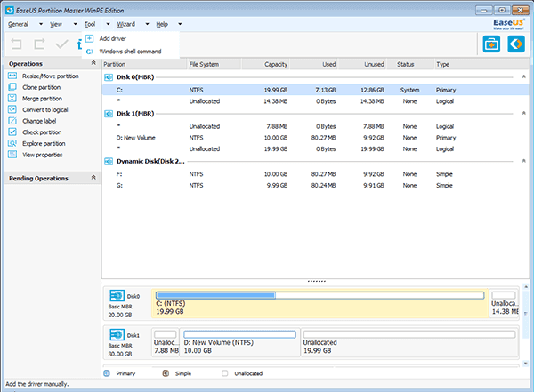534x392 pixels.
Task: Click the Apply checkmark toolbar icon
Action: [x=62, y=44]
